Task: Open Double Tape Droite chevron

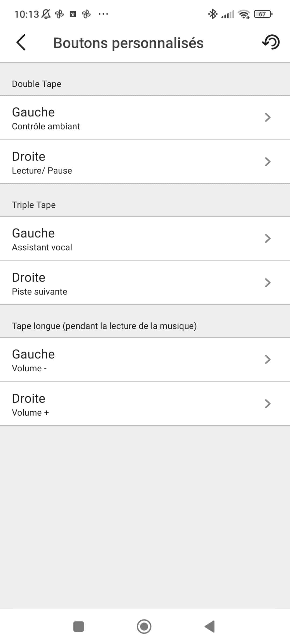Action: (267, 162)
